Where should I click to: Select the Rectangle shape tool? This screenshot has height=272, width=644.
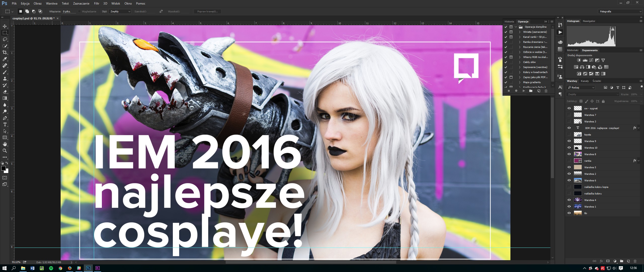[x=5, y=138]
